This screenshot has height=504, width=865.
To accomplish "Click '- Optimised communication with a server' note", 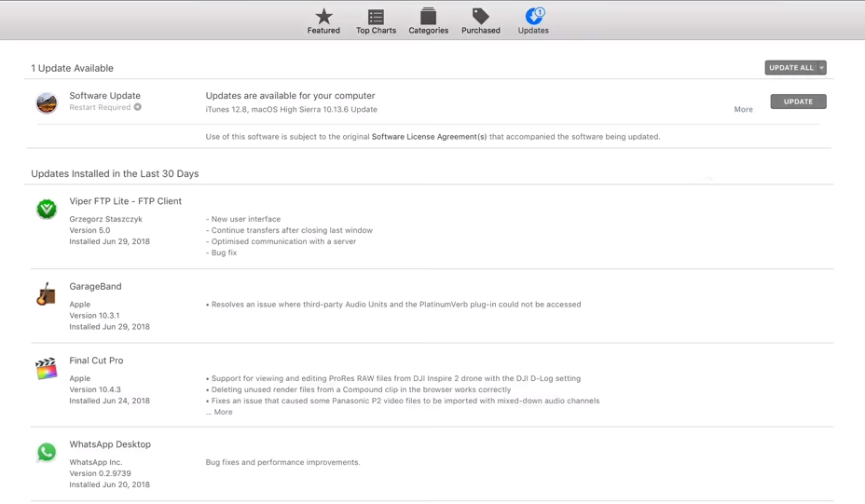I will coord(281,241).
